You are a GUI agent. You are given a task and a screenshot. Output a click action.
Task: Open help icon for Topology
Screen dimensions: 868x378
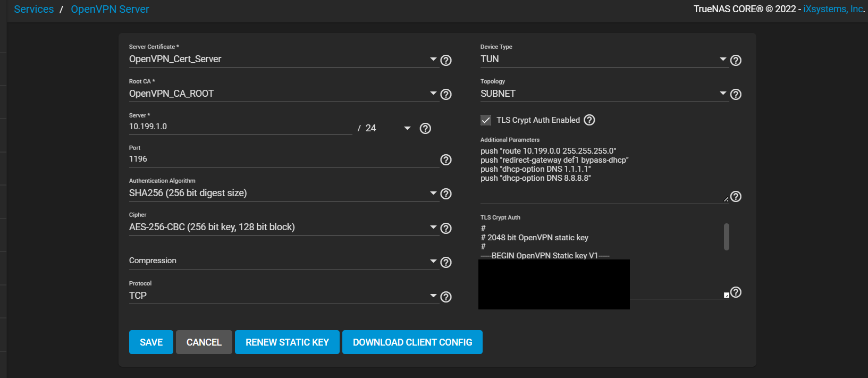[736, 94]
